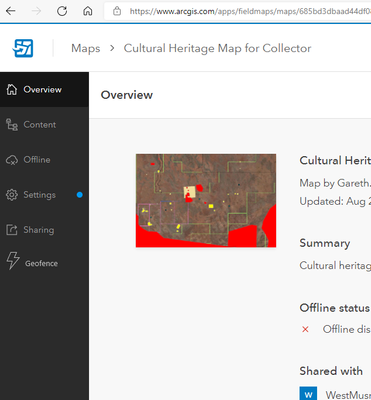
Task: Open the Content sidebar label
Action: point(40,125)
